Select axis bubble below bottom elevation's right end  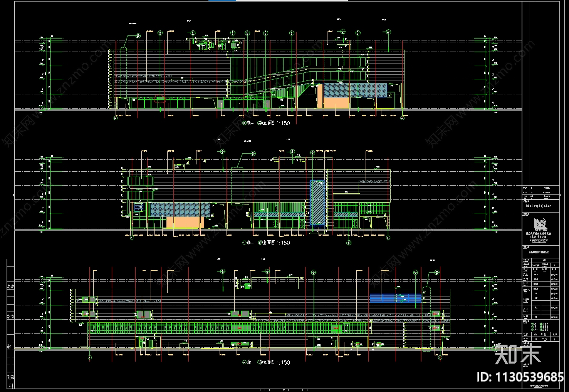[440, 358]
